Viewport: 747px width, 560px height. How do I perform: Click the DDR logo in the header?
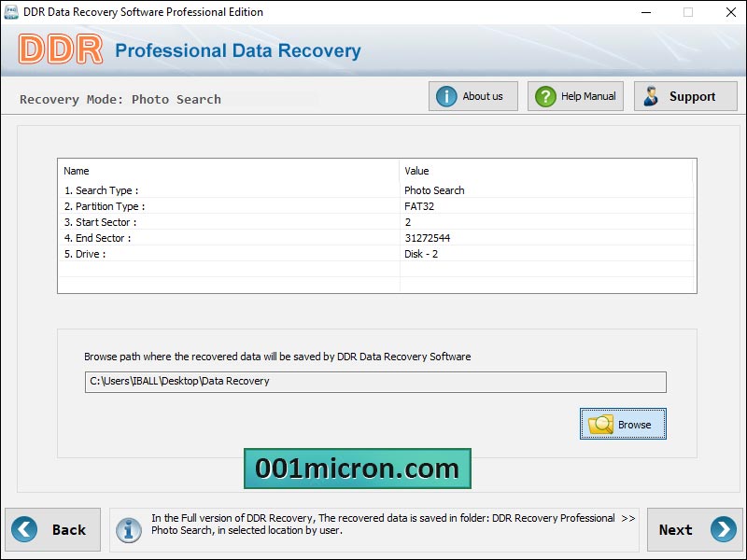(x=61, y=49)
